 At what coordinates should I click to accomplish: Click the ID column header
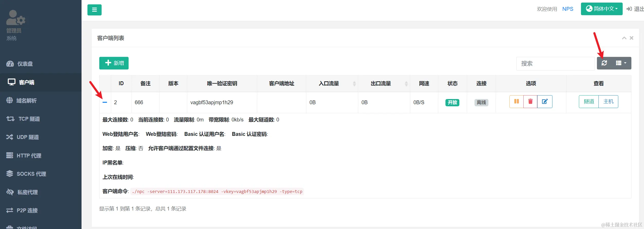(x=121, y=84)
